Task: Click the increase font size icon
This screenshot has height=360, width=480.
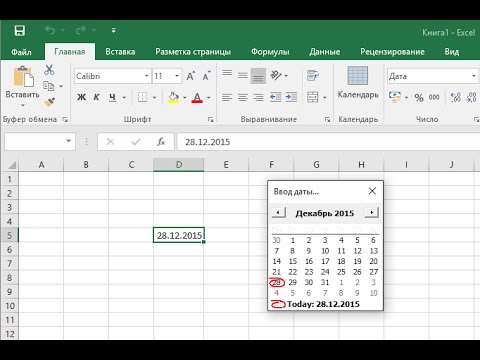Action: [x=191, y=76]
